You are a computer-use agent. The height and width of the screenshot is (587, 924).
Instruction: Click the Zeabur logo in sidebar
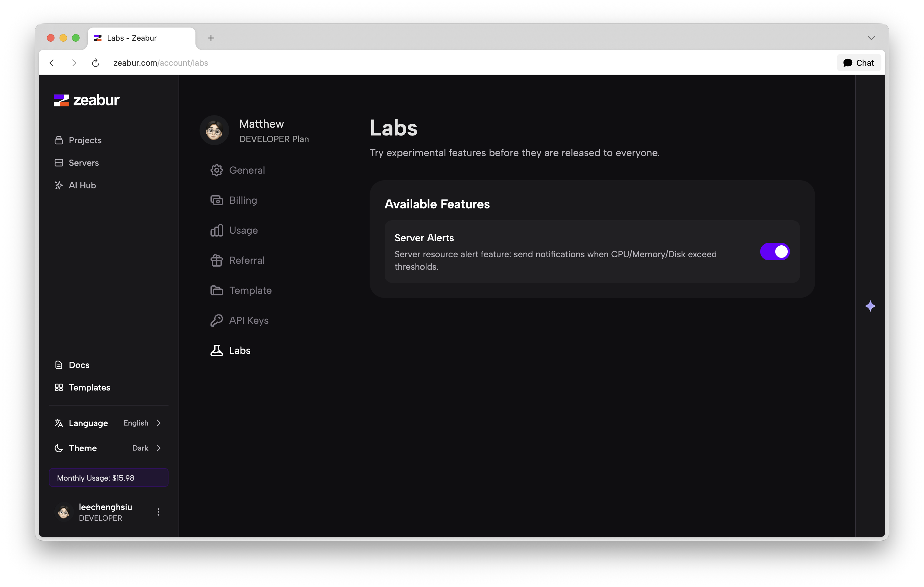tap(86, 100)
